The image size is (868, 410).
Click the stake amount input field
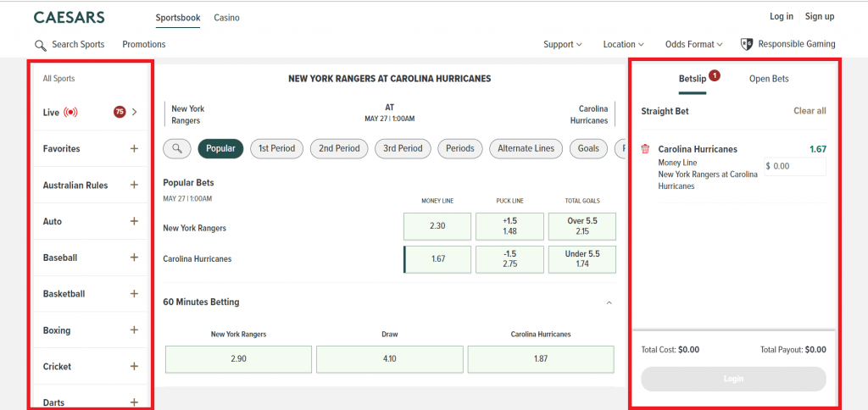795,167
